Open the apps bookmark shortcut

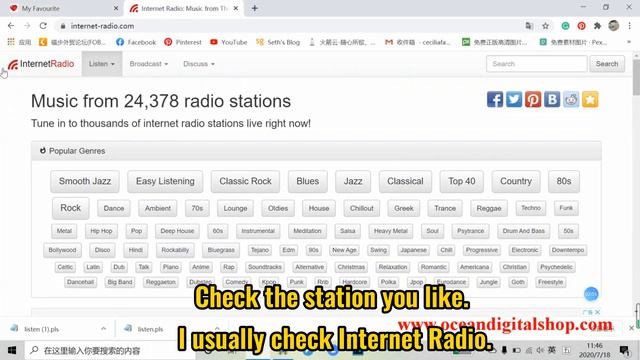coord(19,42)
